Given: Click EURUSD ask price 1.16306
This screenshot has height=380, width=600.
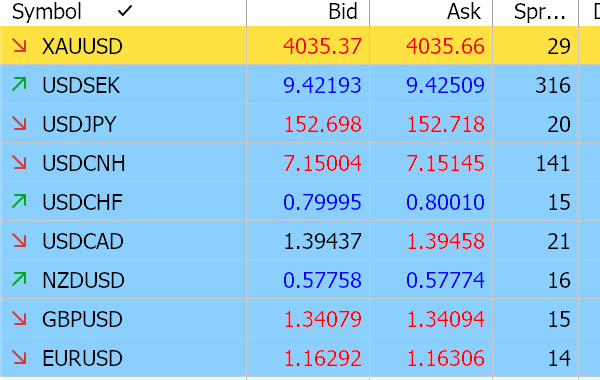Looking at the screenshot, I should [445, 359].
